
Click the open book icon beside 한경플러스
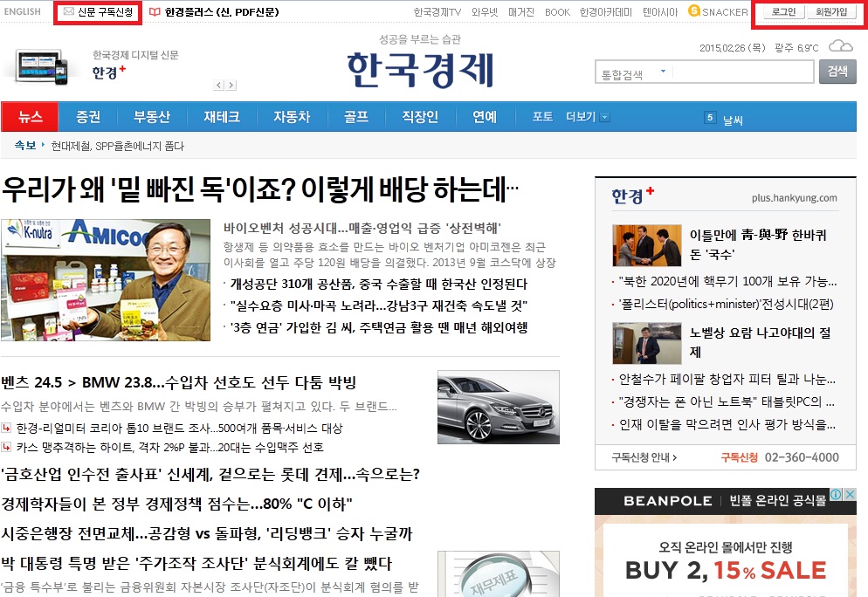[155, 11]
